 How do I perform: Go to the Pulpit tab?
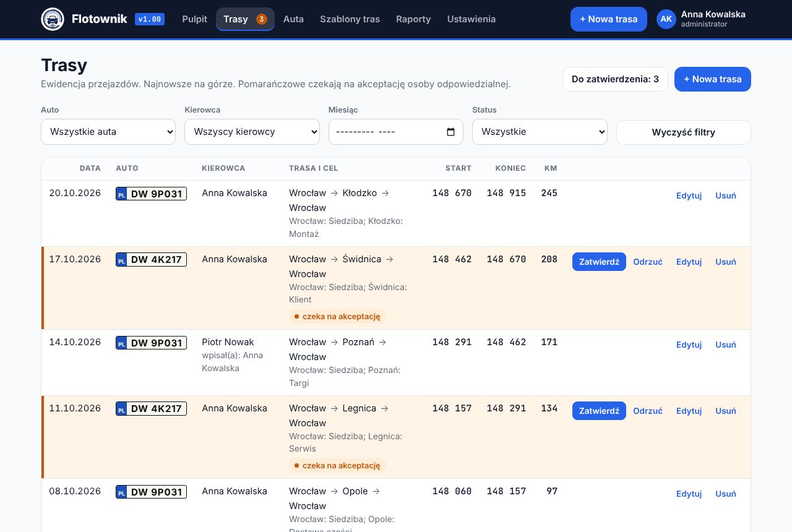[x=195, y=19]
